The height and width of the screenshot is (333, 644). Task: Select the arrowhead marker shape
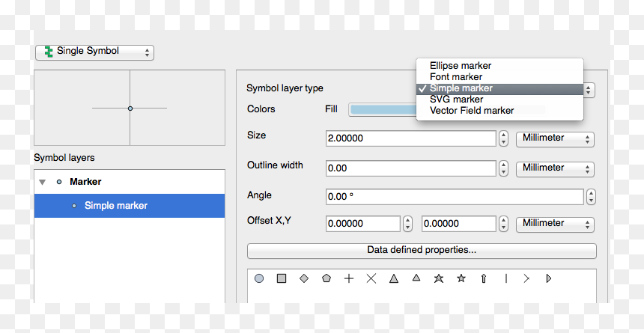click(526, 278)
